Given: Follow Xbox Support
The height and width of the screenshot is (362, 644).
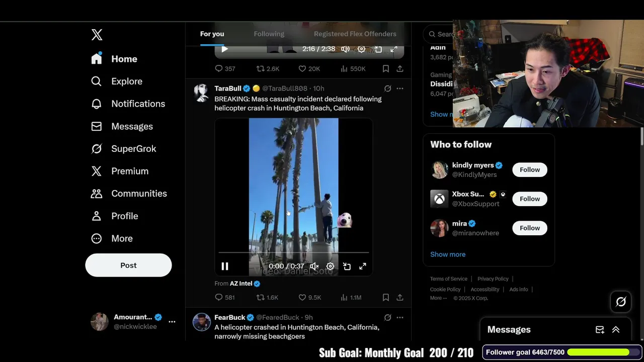Looking at the screenshot, I should tap(530, 199).
